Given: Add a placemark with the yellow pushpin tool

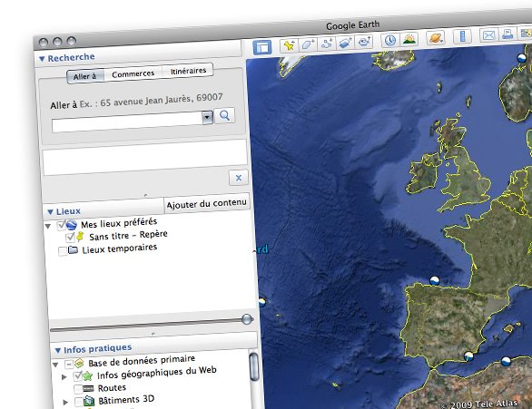Looking at the screenshot, I should point(289,45).
